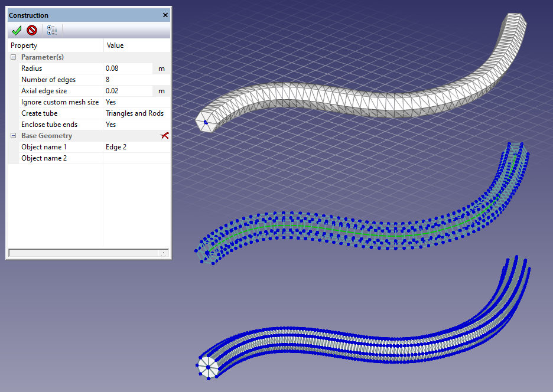Open Create tube type dropdown
553x392 pixels.
click(x=136, y=113)
